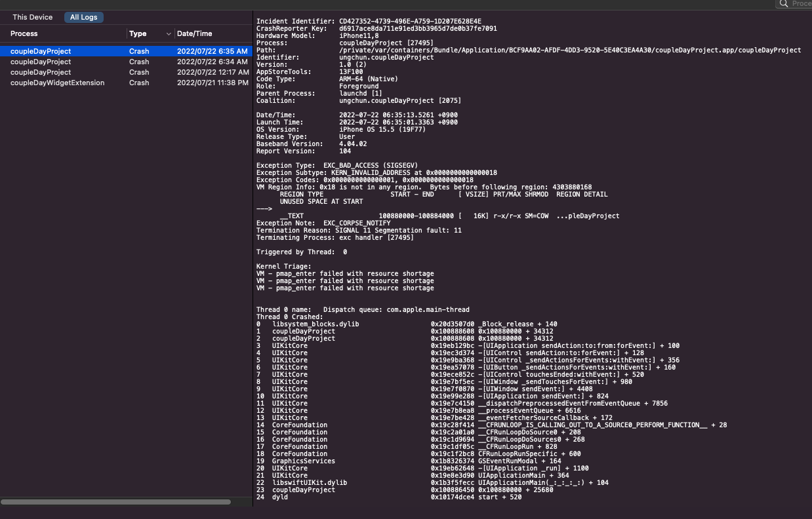
Task: Click the libswiftUIKit.dylib stack frame
Action: pos(432,483)
